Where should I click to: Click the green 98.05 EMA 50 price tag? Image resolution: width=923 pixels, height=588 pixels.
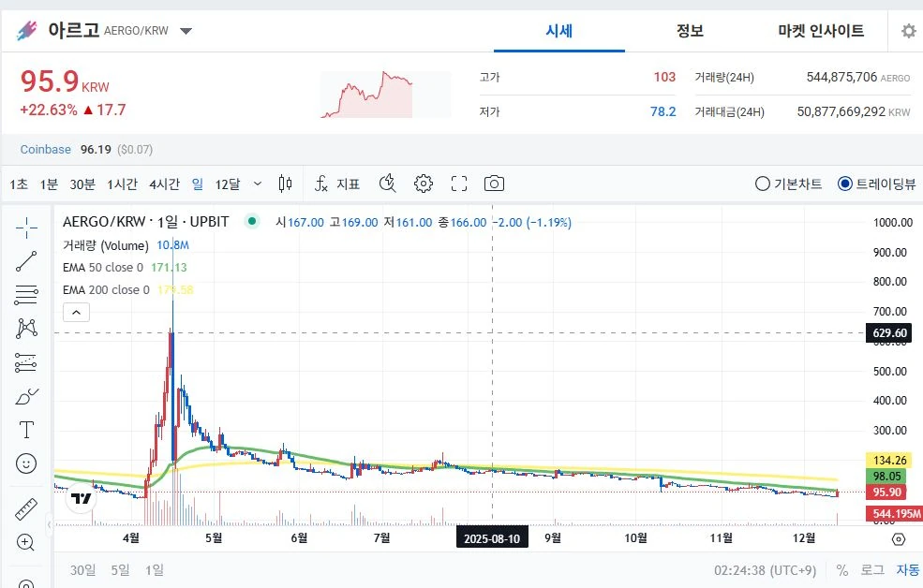[x=886, y=477]
